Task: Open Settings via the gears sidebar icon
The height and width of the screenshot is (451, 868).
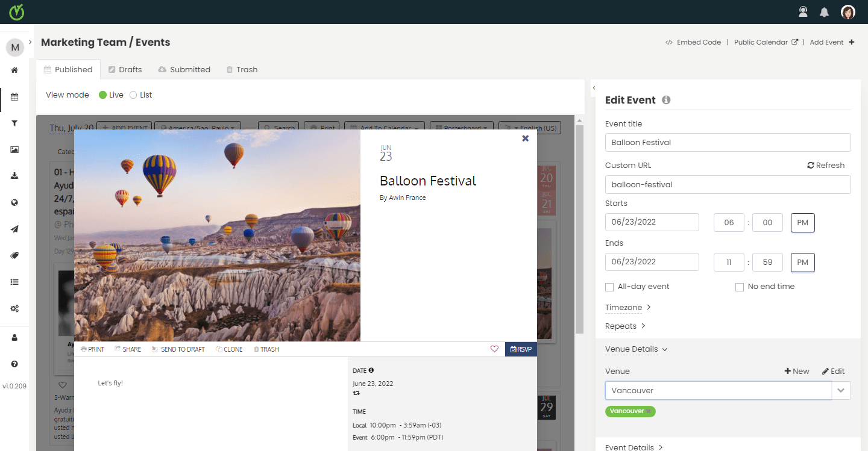Action: [x=14, y=308]
